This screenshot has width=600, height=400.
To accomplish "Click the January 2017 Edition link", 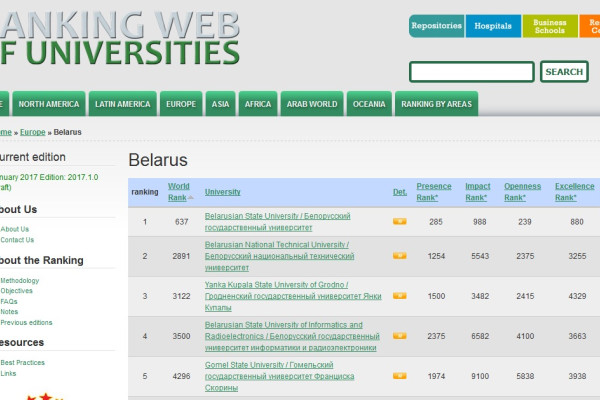I will (x=49, y=182).
